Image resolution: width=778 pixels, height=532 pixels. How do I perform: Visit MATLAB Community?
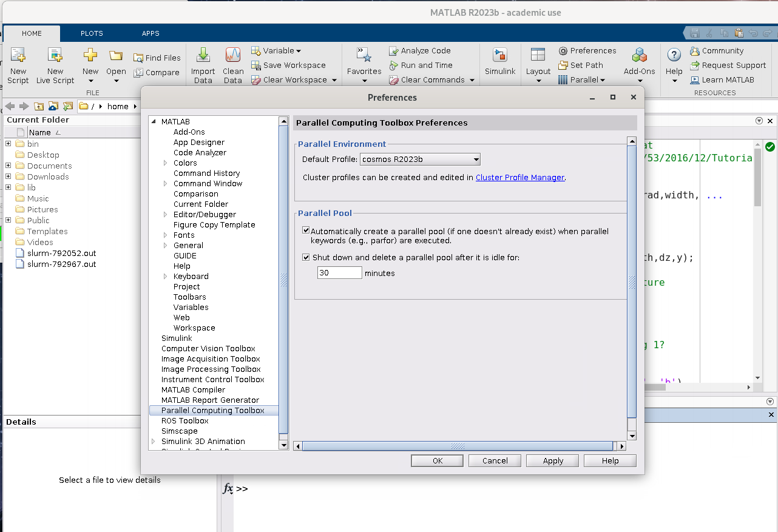[717, 51]
